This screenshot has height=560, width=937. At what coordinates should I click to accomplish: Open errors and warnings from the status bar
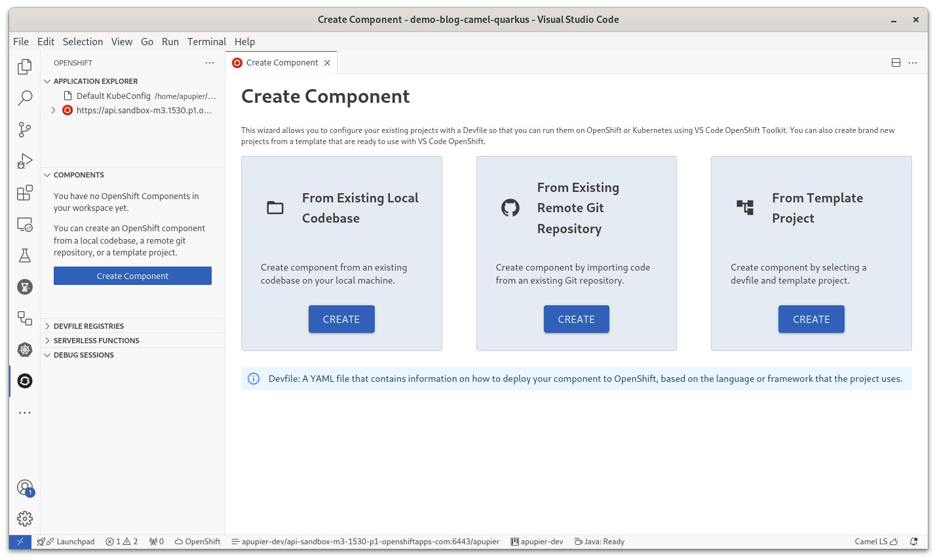[x=121, y=542]
